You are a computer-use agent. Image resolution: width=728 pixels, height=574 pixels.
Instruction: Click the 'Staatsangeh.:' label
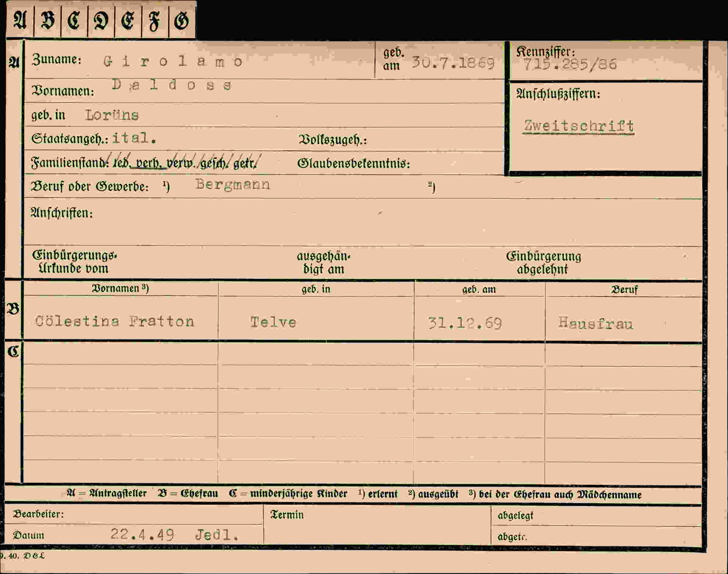[70, 138]
